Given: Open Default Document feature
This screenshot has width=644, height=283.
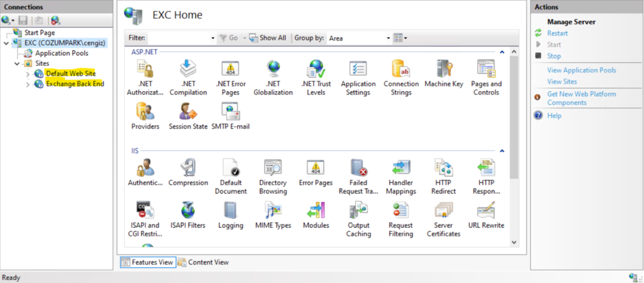Looking at the screenshot, I should (x=230, y=177).
